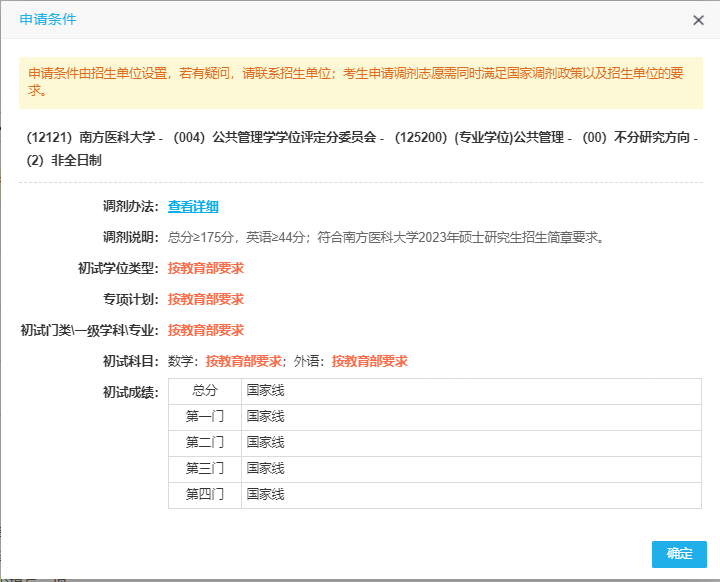Select the 第一门 table row header
This screenshot has height=582, width=720.
pos(205,417)
